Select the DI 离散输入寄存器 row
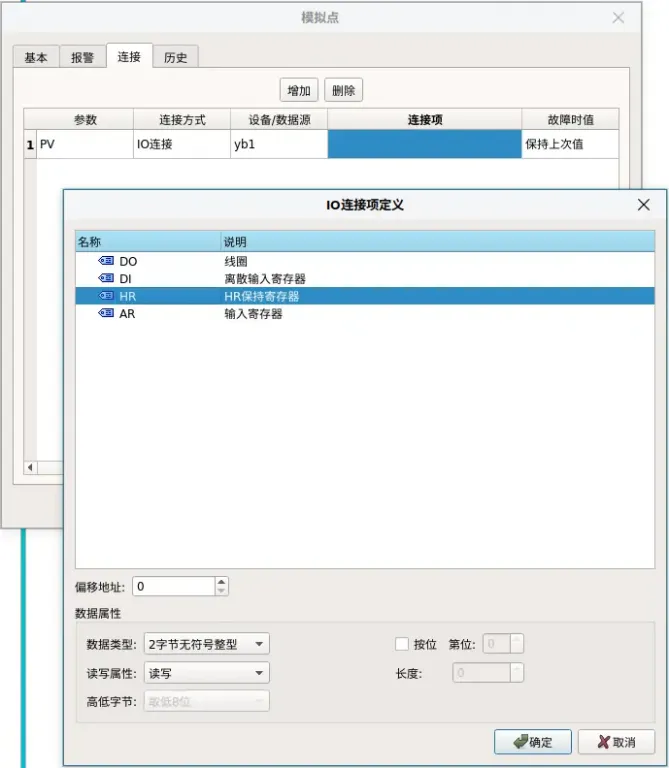Image resolution: width=669 pixels, height=768 pixels. pyautogui.click(x=365, y=278)
